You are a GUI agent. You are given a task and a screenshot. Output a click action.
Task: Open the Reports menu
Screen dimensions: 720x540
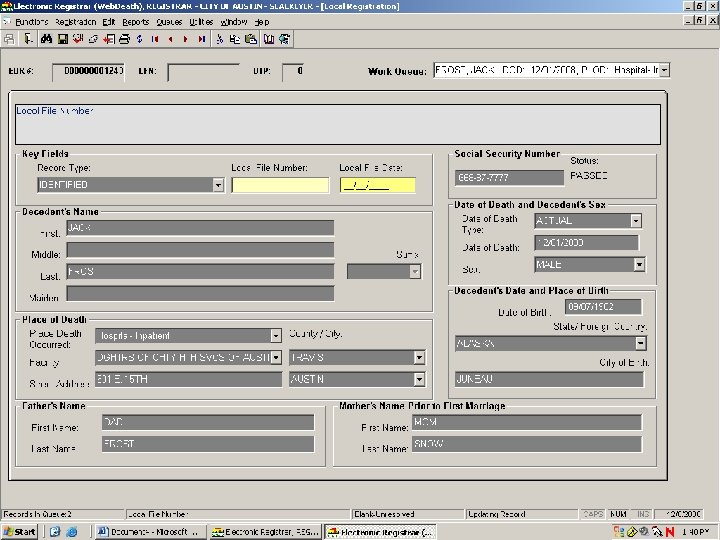[135, 22]
